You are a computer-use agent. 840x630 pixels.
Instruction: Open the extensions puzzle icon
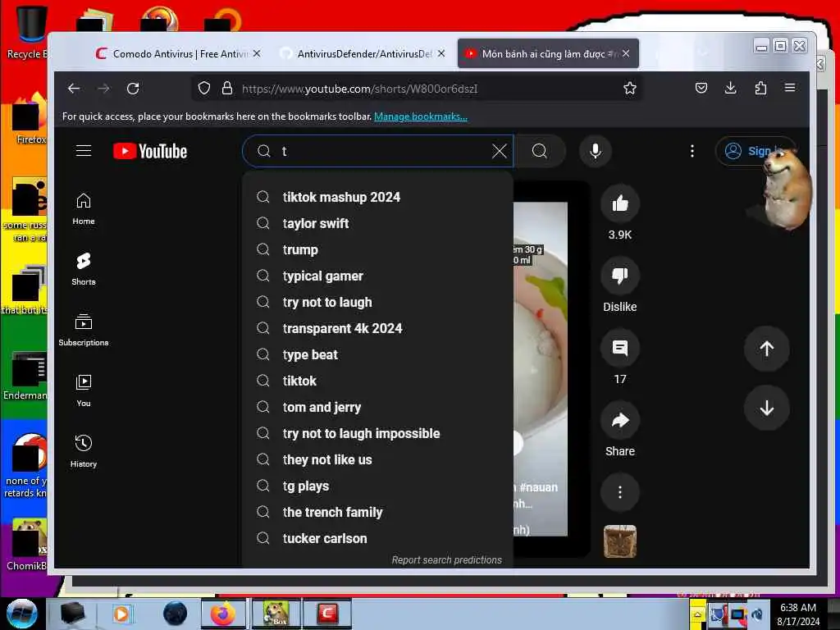tap(760, 89)
